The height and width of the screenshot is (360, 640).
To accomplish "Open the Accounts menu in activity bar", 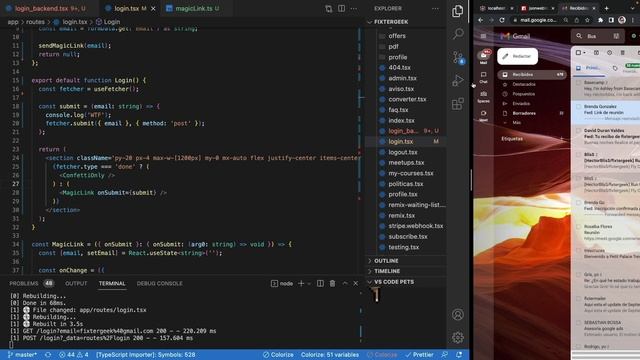I will click(458, 314).
